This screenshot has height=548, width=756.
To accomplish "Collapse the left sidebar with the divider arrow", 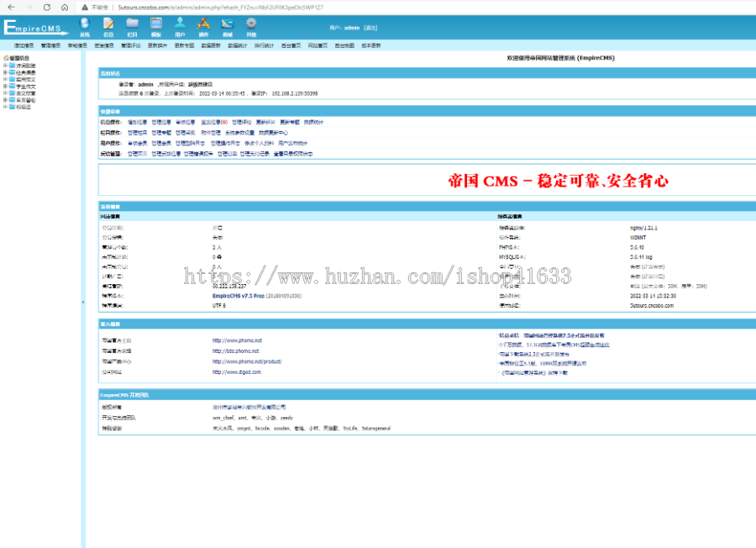I will point(83,303).
